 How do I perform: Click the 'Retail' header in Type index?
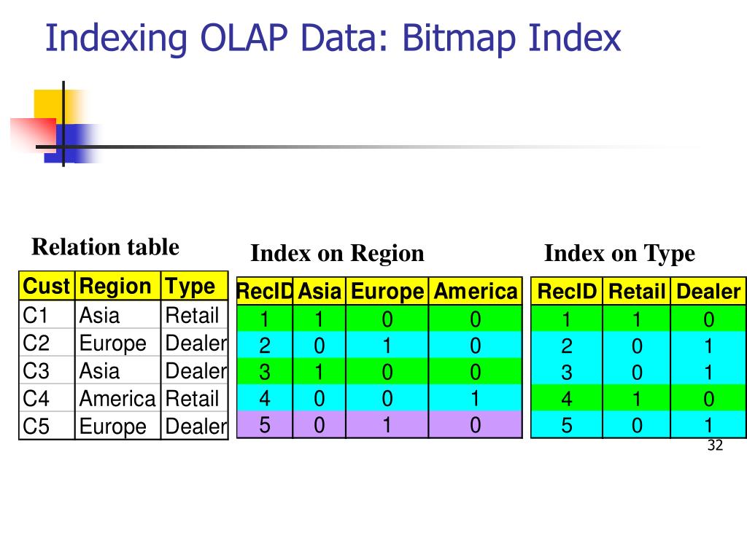click(636, 291)
